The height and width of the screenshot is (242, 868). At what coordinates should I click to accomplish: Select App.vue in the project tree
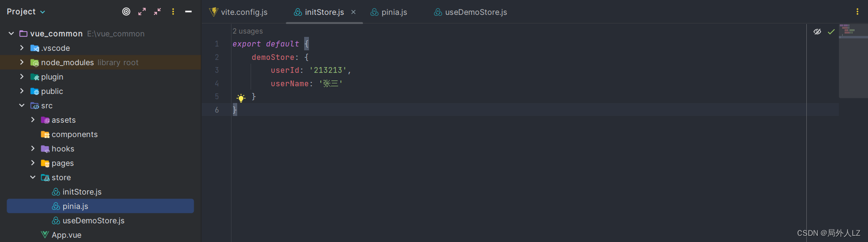pyautogui.click(x=66, y=235)
